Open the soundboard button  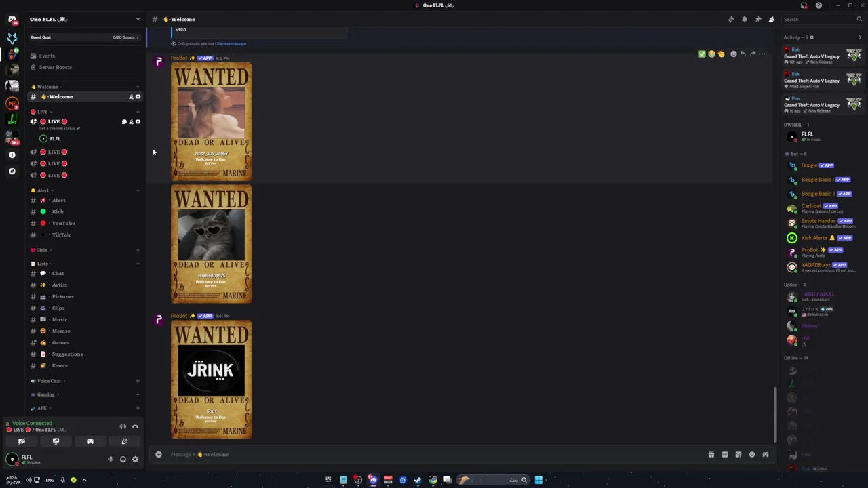pos(125,441)
